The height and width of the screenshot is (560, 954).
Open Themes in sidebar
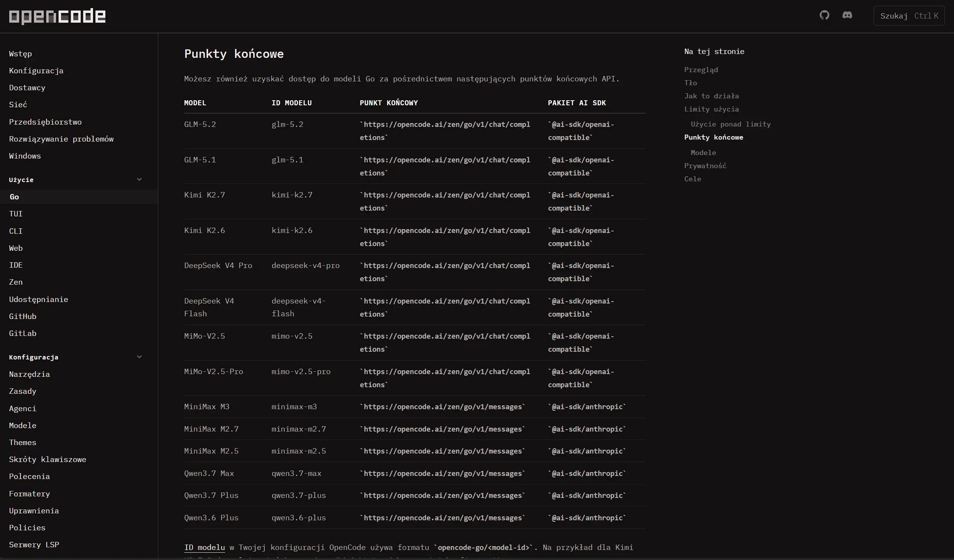tap(23, 442)
